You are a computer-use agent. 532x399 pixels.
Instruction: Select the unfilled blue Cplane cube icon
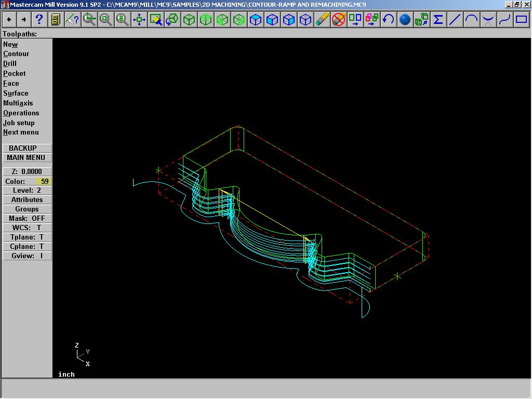point(305,20)
